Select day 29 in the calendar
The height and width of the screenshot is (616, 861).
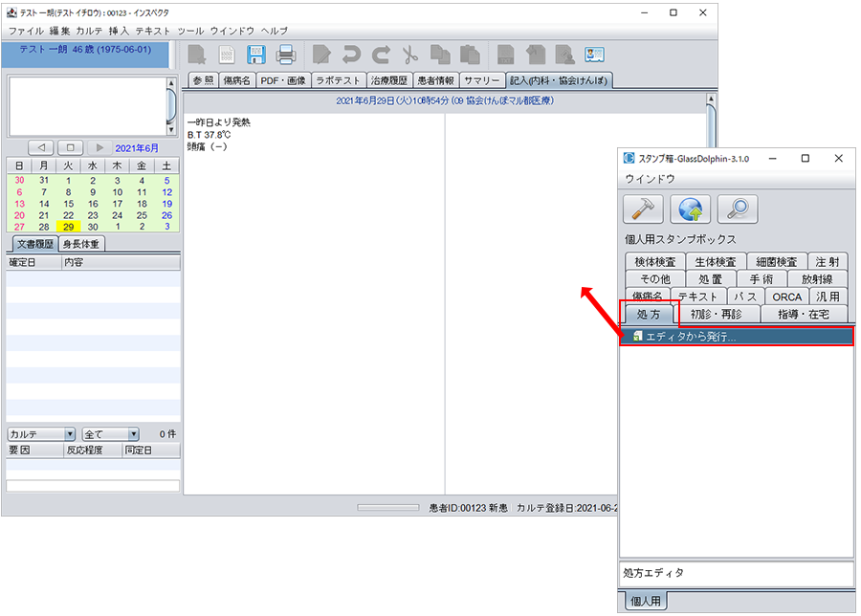tap(68, 227)
